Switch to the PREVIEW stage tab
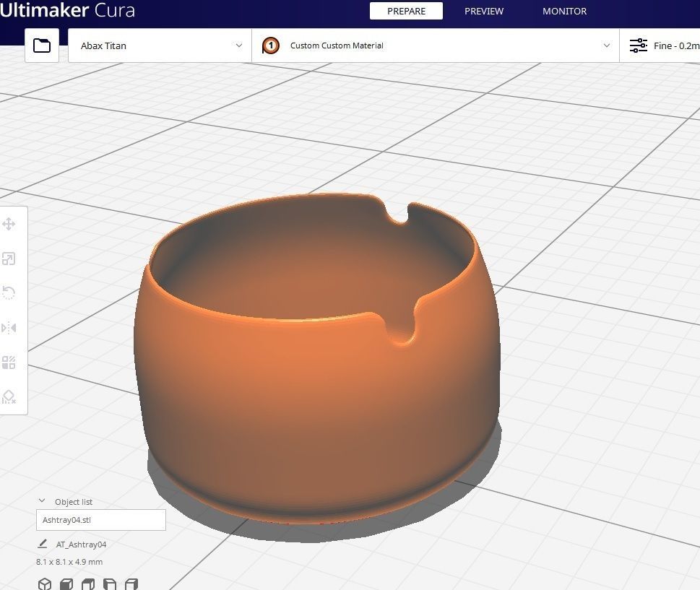The width and height of the screenshot is (700, 590). click(484, 11)
